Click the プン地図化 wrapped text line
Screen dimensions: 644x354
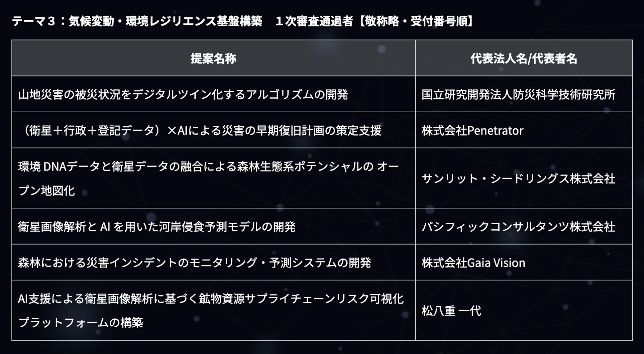[47, 191]
